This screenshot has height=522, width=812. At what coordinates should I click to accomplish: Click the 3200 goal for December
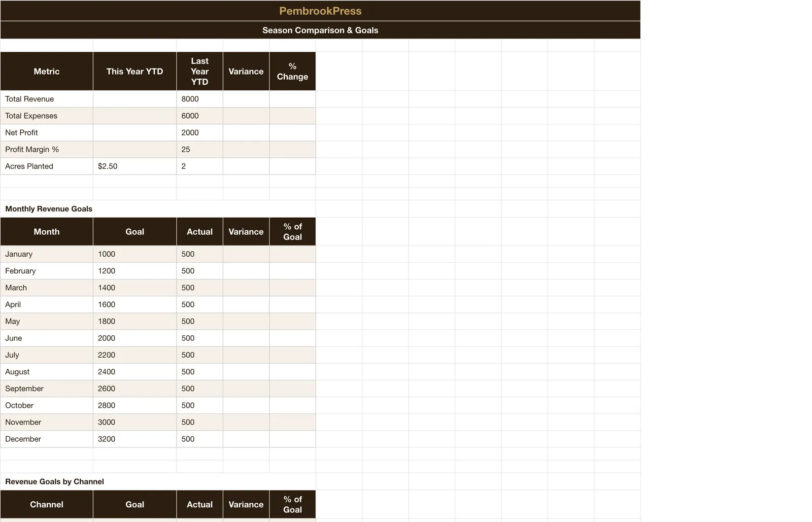coord(135,439)
